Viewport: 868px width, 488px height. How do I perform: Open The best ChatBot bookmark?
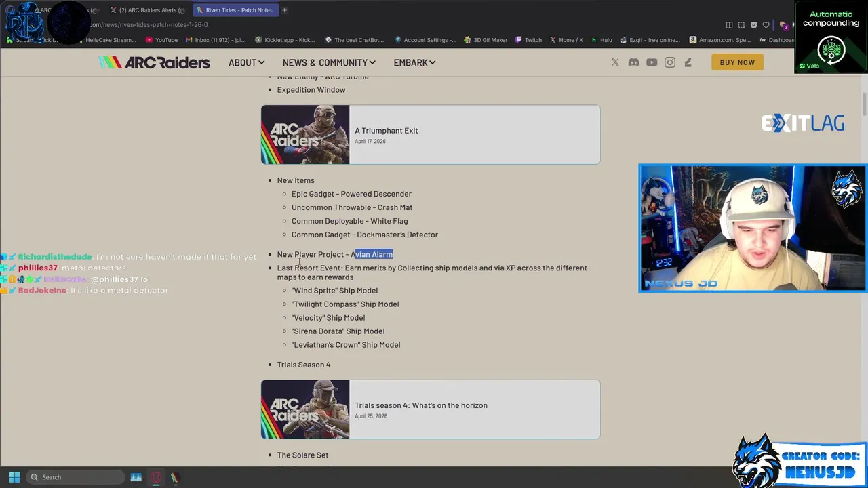355,40
